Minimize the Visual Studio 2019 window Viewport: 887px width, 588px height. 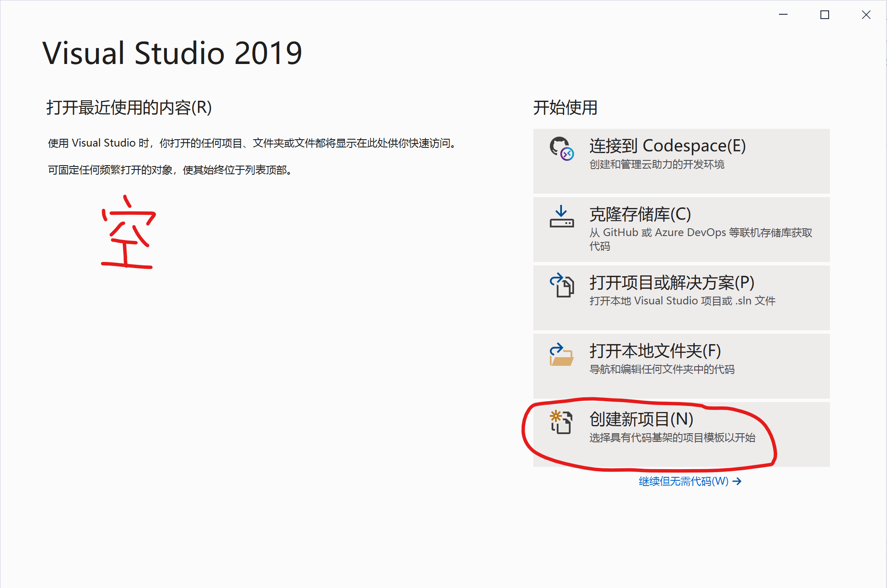click(783, 15)
